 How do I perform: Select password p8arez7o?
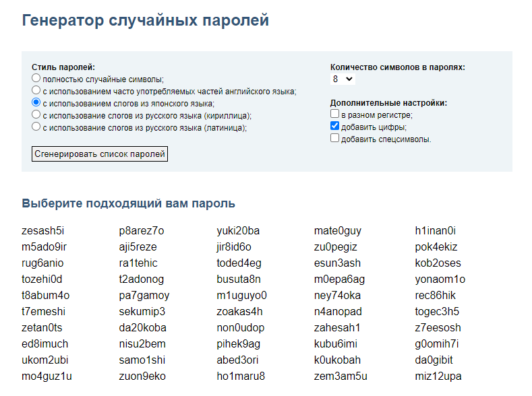tap(142, 231)
